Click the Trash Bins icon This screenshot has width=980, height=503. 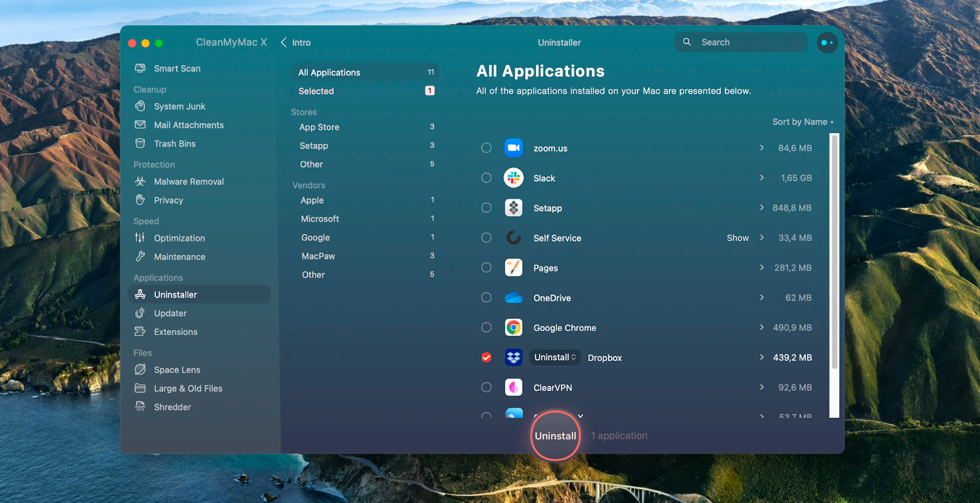(x=140, y=143)
